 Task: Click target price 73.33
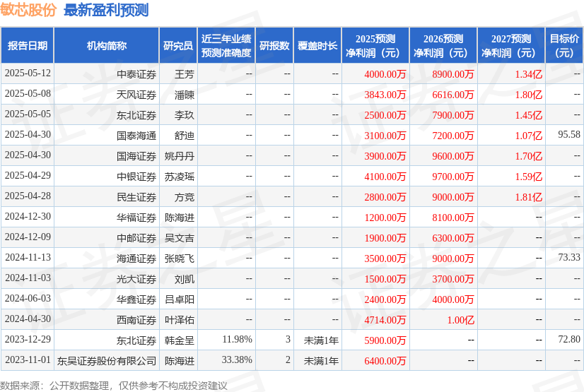569,257
